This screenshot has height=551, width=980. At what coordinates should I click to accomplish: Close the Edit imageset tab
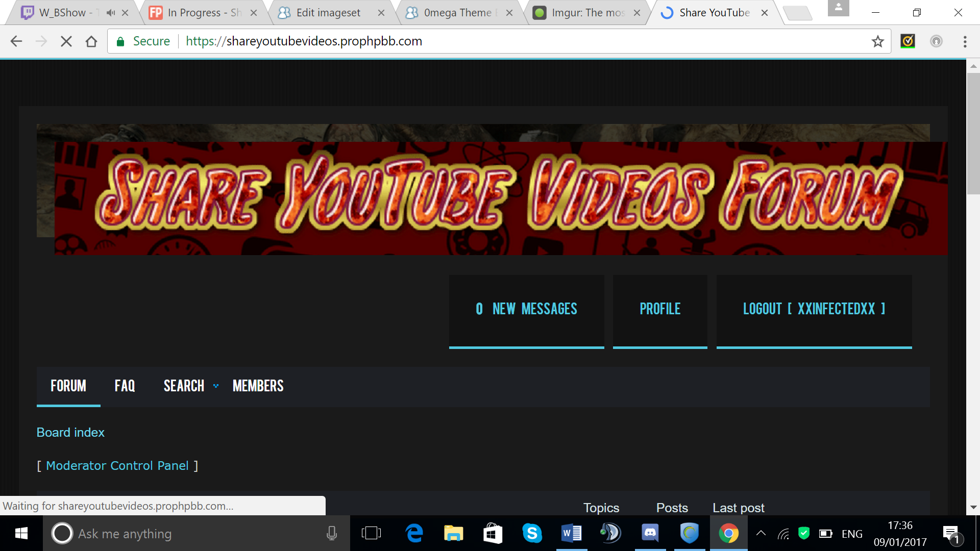381,13
